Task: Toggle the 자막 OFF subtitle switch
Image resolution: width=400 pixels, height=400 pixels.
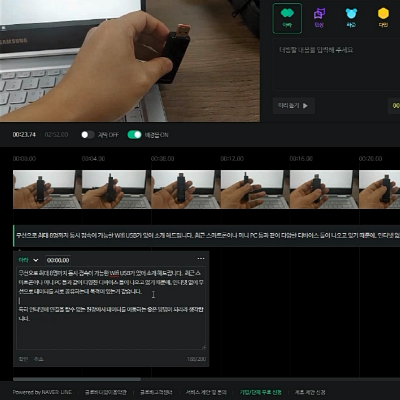Action: point(88,135)
